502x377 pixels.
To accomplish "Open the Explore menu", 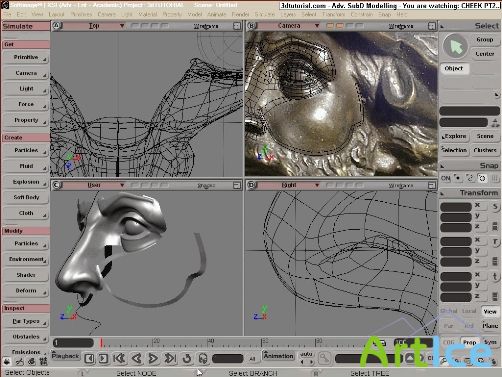I will (x=454, y=136).
